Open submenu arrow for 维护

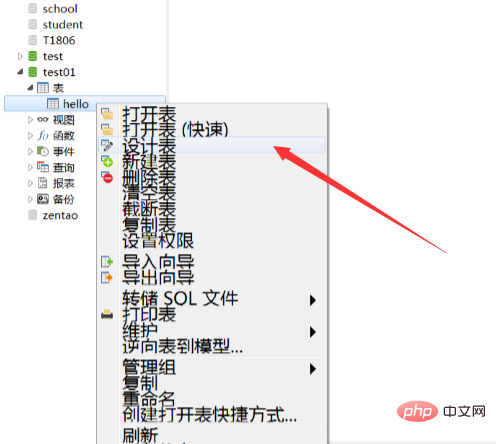coord(312,332)
